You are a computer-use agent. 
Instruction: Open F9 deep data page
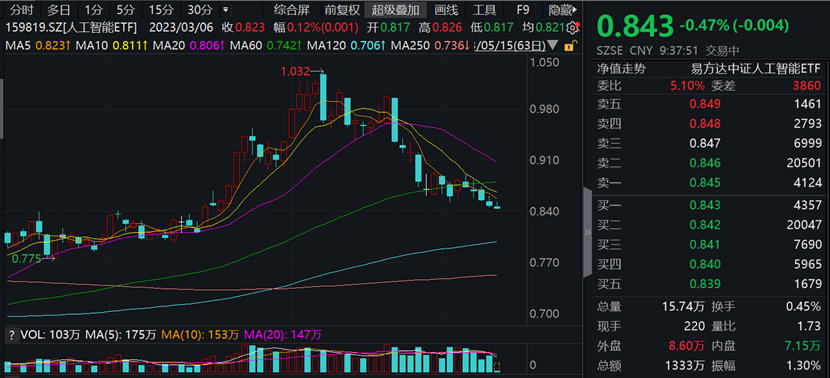(523, 9)
